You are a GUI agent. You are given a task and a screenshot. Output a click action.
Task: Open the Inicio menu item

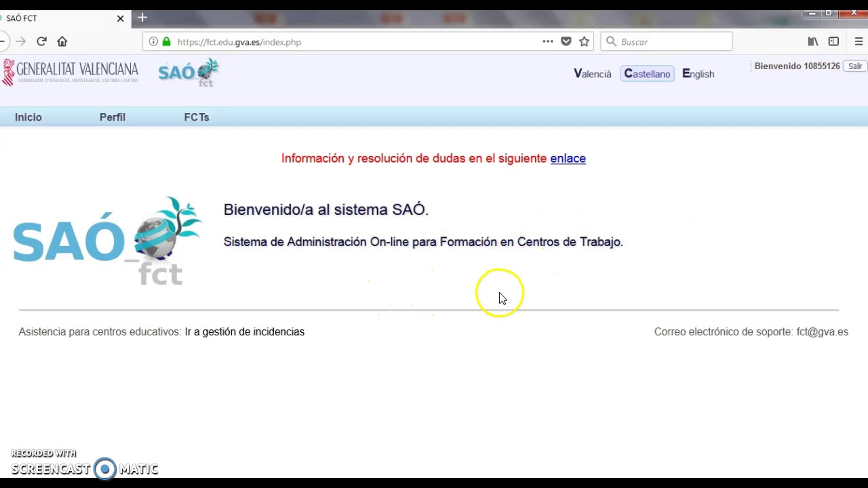(28, 117)
